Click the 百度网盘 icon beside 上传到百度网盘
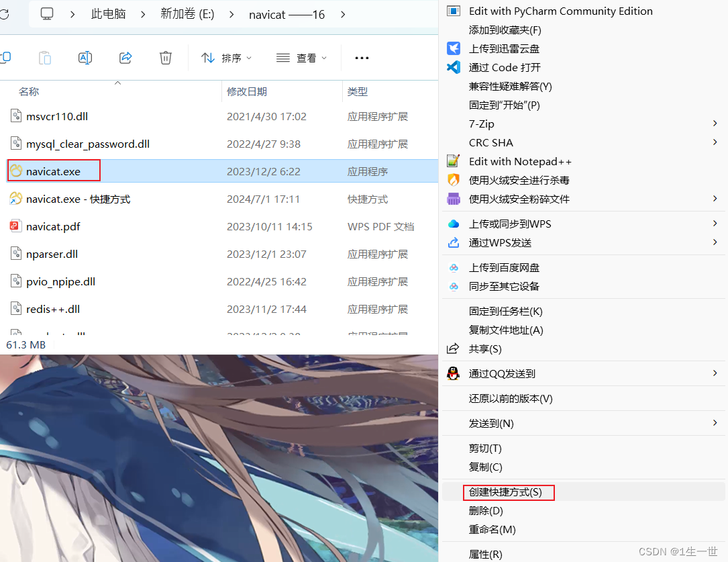Image resolution: width=728 pixels, height=562 pixels. tap(454, 267)
